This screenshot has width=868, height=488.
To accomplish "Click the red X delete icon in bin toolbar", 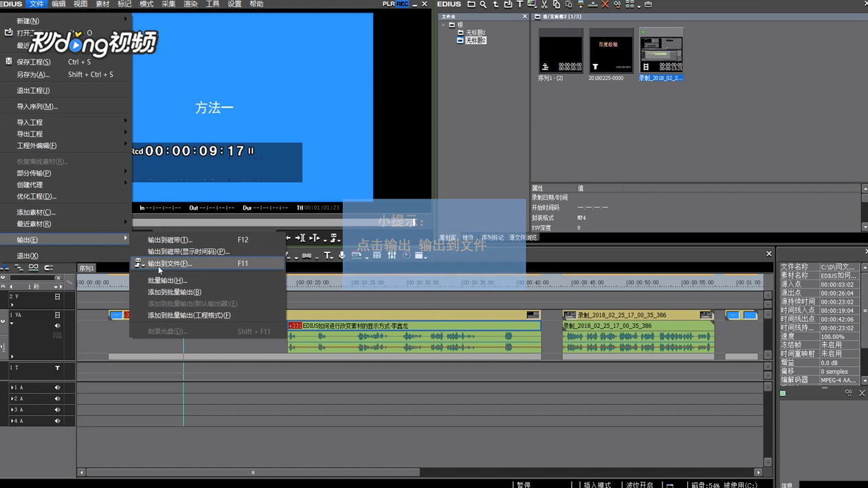I will [x=605, y=4].
